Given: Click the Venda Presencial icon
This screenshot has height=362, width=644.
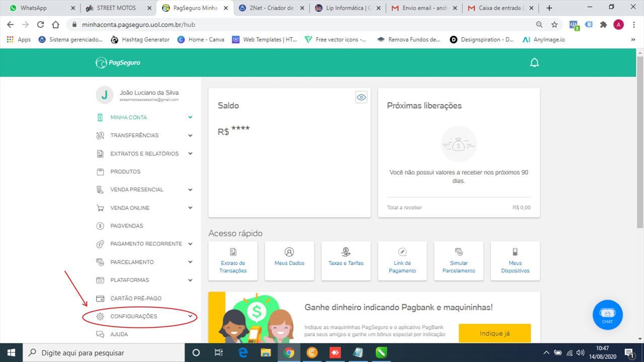Looking at the screenshot, I should tap(100, 190).
